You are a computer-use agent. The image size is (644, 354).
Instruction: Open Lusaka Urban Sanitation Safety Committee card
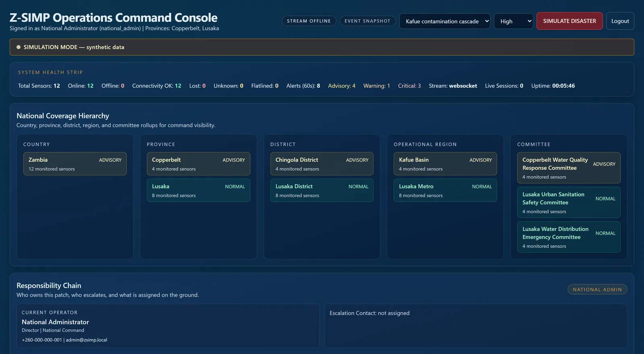569,202
